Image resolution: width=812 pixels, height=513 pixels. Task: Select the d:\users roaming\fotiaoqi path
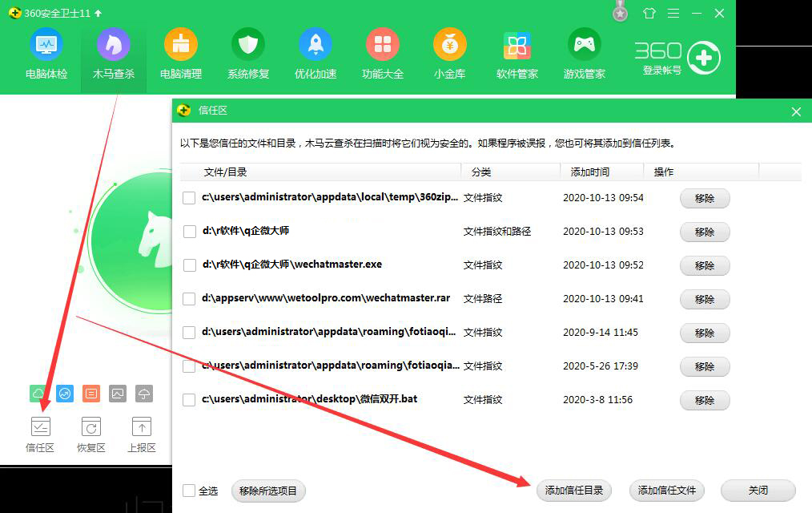point(329,332)
